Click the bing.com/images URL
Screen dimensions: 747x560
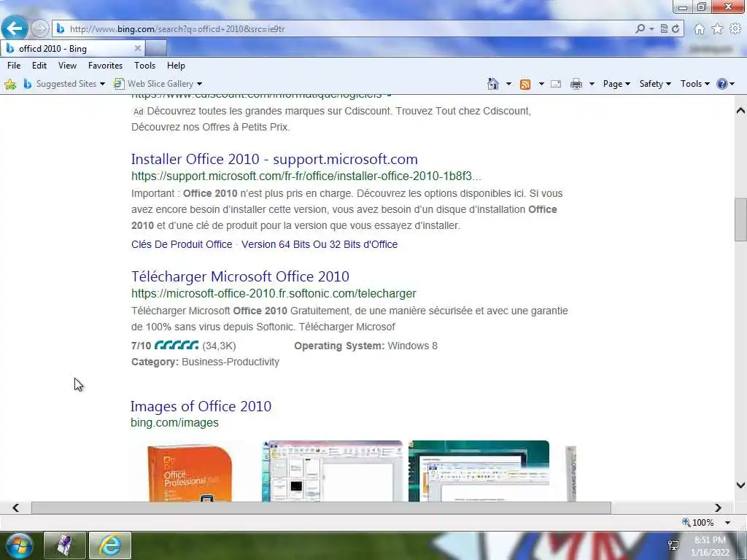174,423
